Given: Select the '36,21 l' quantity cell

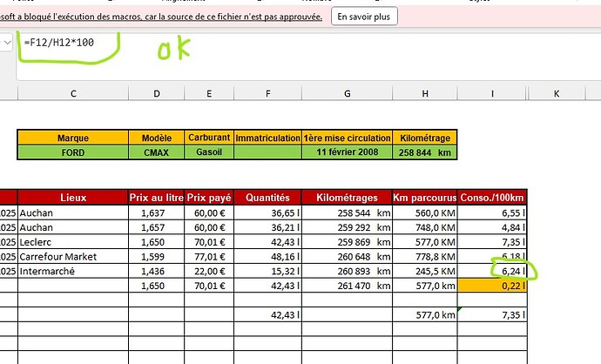Looking at the screenshot, I should (268, 227).
